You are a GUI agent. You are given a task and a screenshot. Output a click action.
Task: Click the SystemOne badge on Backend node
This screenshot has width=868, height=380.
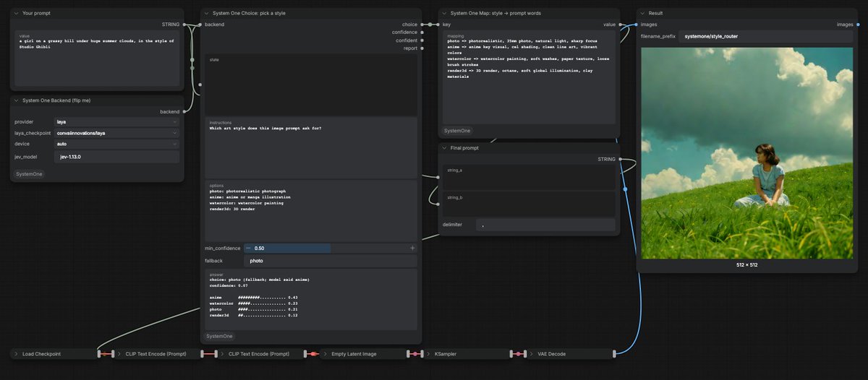29,174
